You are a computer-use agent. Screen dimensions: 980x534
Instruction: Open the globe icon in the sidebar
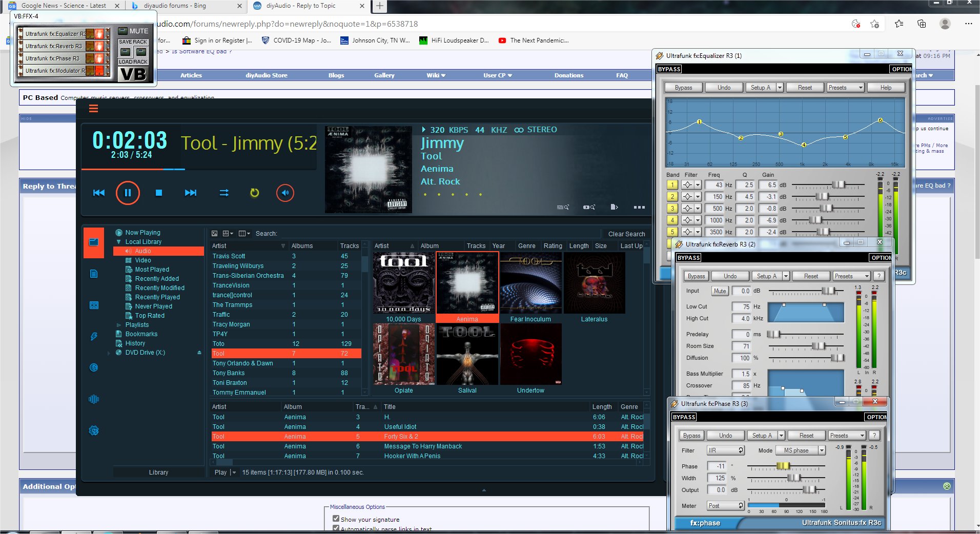point(94,367)
